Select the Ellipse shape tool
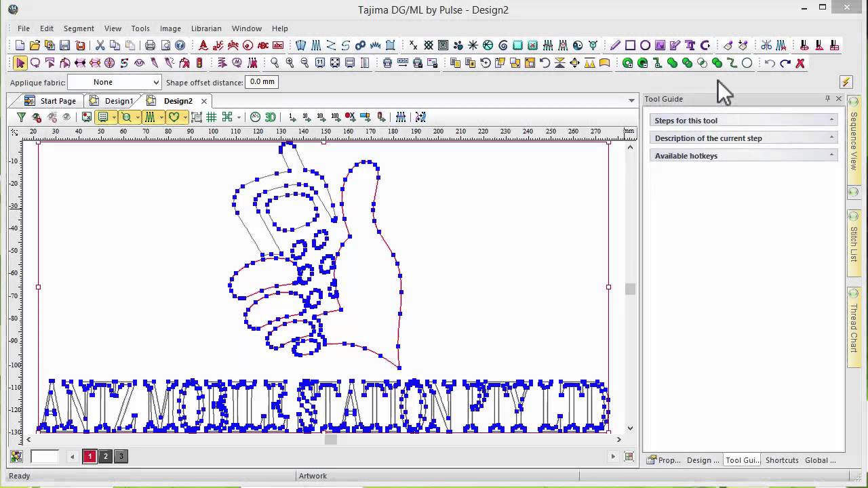 646,45
